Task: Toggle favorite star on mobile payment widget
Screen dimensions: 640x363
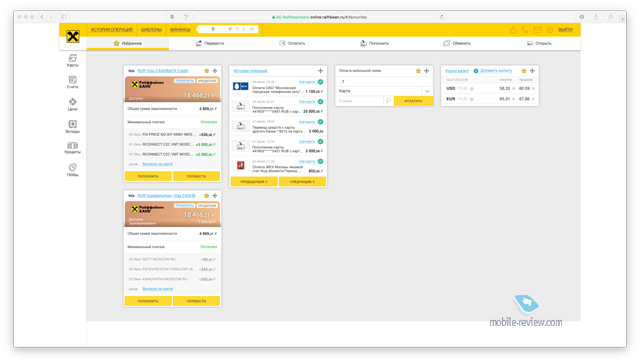Action: coord(418,71)
